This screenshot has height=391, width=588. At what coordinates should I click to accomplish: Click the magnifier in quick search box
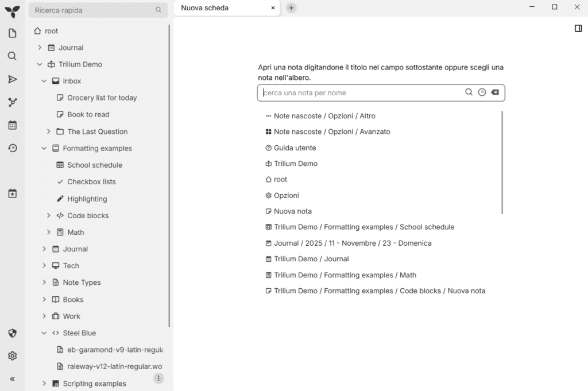[x=158, y=10]
